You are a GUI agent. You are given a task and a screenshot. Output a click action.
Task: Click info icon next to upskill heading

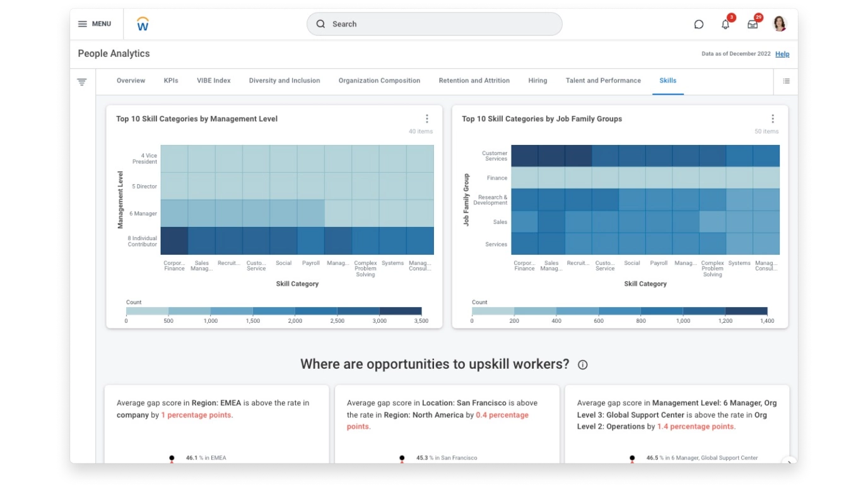pyautogui.click(x=583, y=364)
